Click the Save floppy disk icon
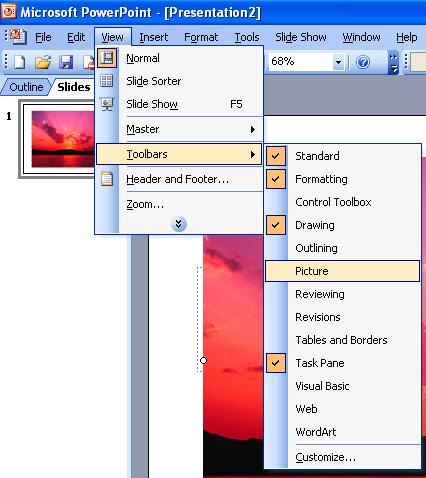 (x=66, y=62)
